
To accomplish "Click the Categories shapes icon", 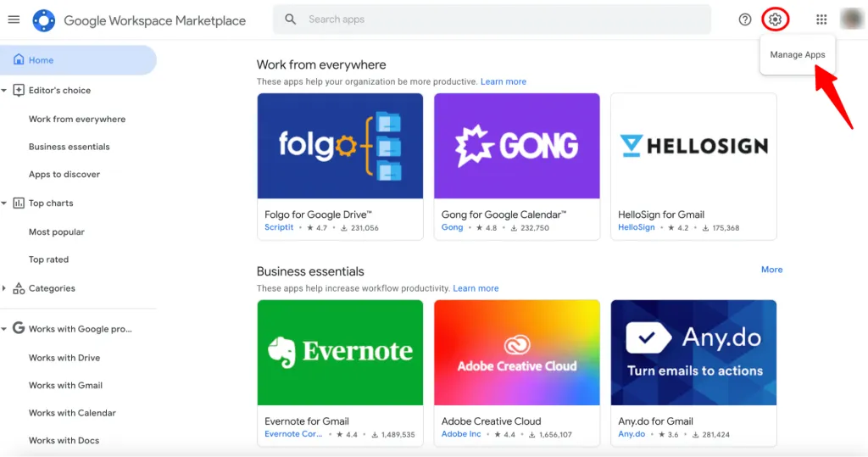I will point(19,288).
